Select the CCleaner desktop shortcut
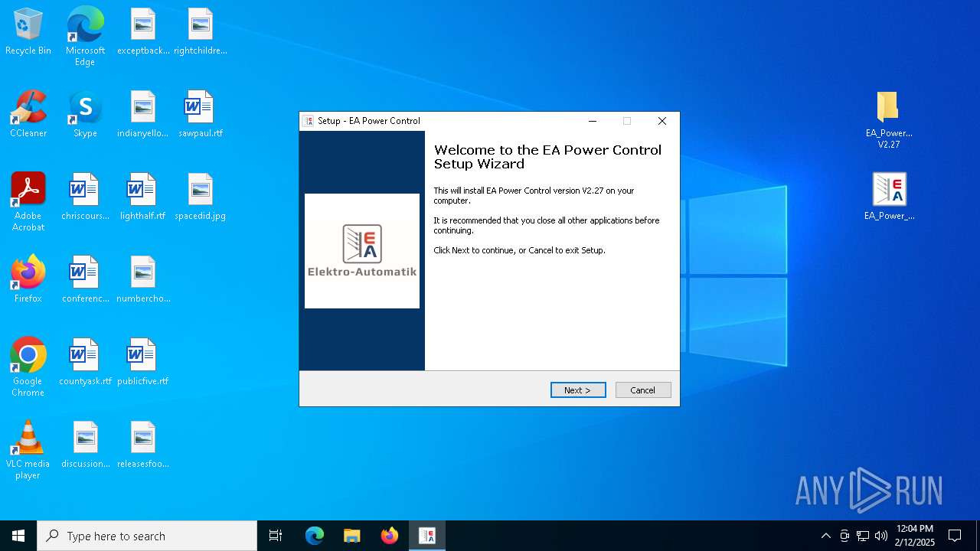Screen dimensions: 980x551 28,115
